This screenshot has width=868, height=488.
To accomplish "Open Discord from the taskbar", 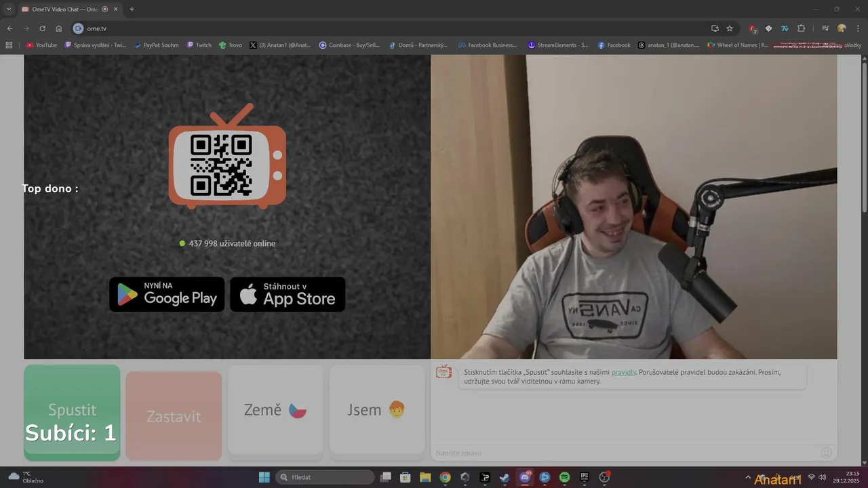I will pyautogui.click(x=525, y=477).
